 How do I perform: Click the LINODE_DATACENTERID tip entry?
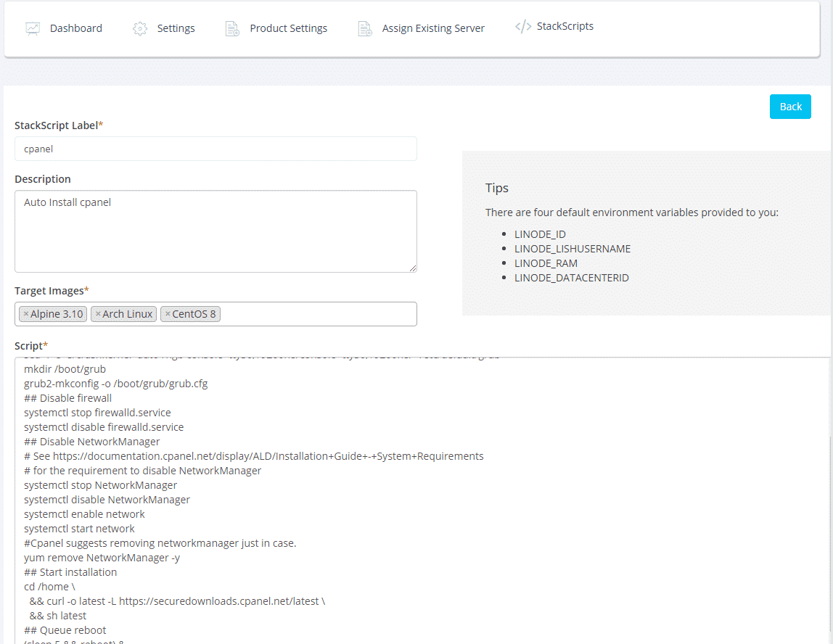tap(571, 278)
